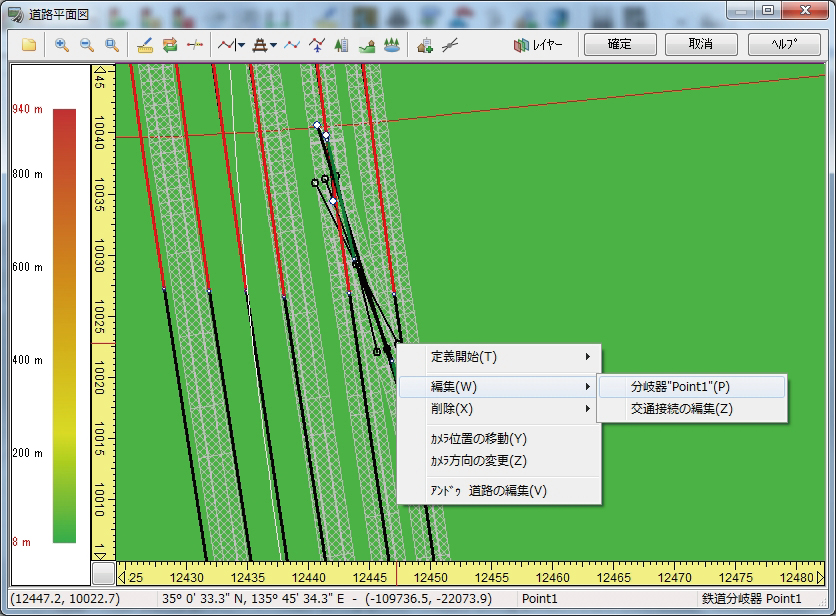Viewport: 836px width, 616px height.
Task: Click the orange-green swap arrows icon
Action: (x=169, y=45)
